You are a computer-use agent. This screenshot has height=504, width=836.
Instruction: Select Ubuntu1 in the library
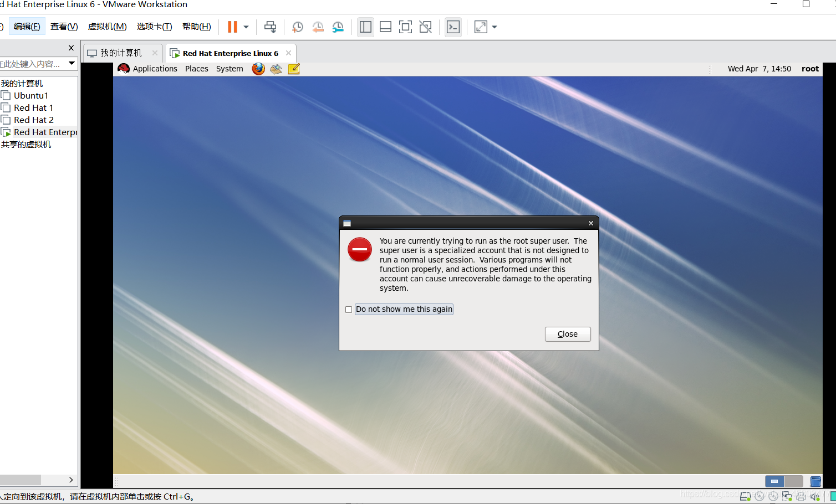30,96
